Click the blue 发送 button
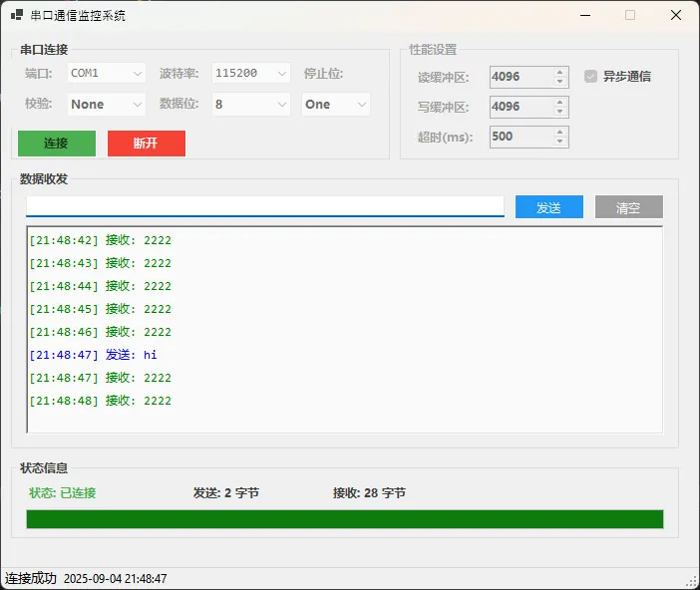Image resolution: width=700 pixels, height=590 pixels. tap(548, 207)
